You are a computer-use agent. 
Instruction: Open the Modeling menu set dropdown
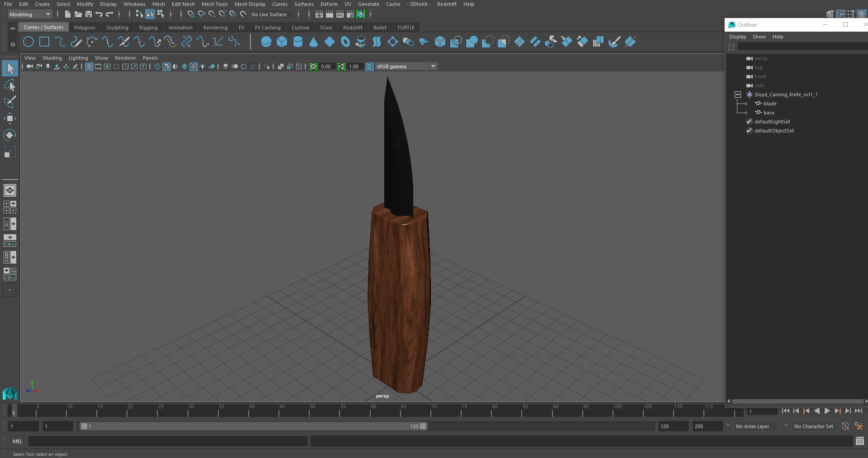[x=30, y=14]
